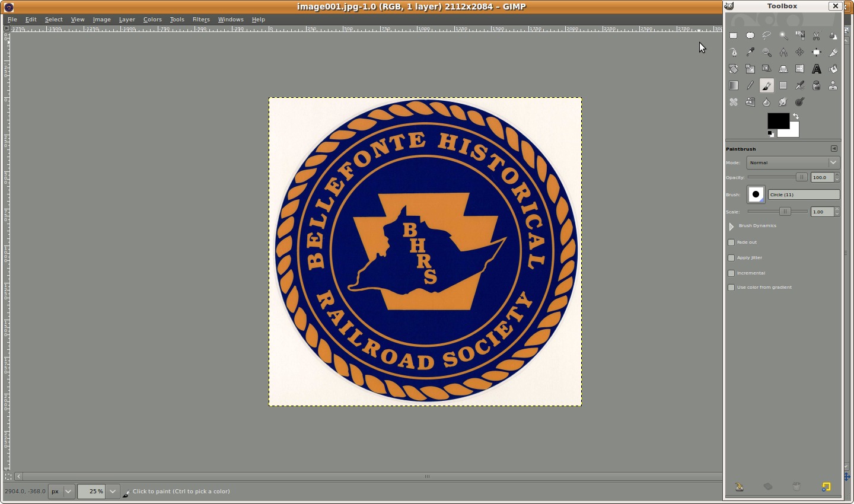Open the Windows menu
This screenshot has height=504, width=854.
tap(231, 20)
